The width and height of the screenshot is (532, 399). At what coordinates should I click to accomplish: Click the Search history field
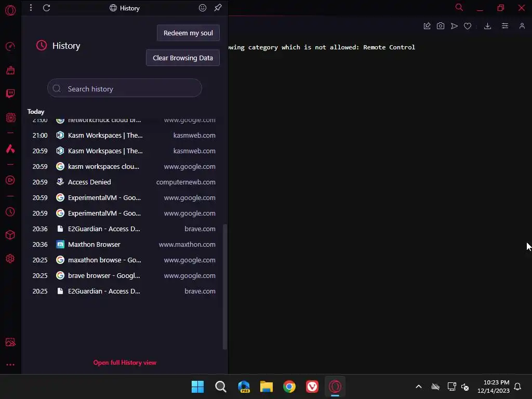[x=125, y=88]
